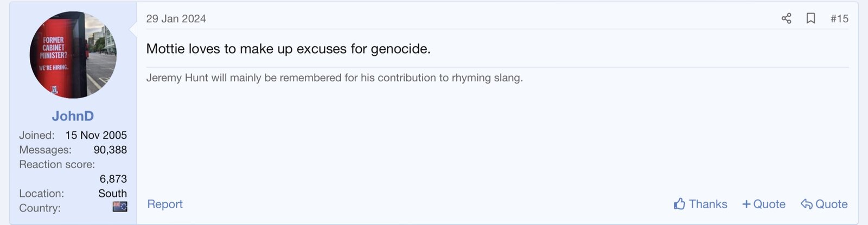868x225 pixels.
Task: Click the Joined date 15 Nov 2005
Action: point(96,135)
